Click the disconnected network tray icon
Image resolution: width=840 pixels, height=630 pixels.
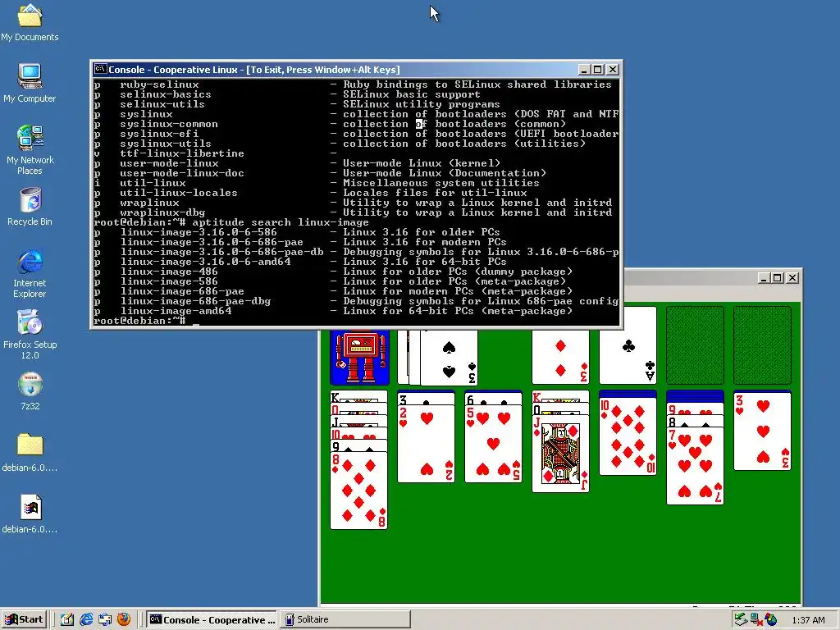[756, 620]
